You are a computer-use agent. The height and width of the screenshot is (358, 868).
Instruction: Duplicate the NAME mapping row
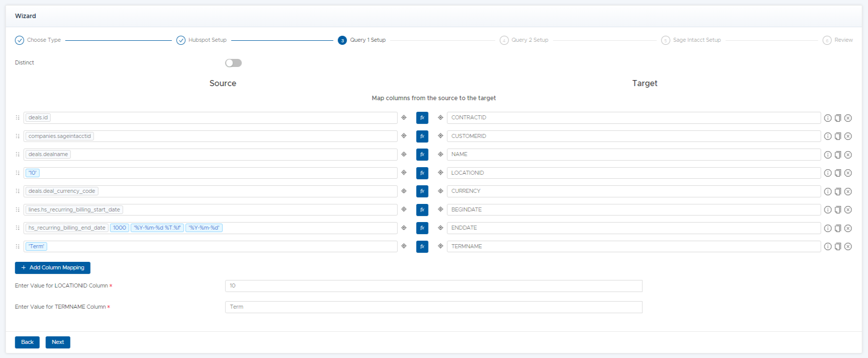(x=838, y=155)
